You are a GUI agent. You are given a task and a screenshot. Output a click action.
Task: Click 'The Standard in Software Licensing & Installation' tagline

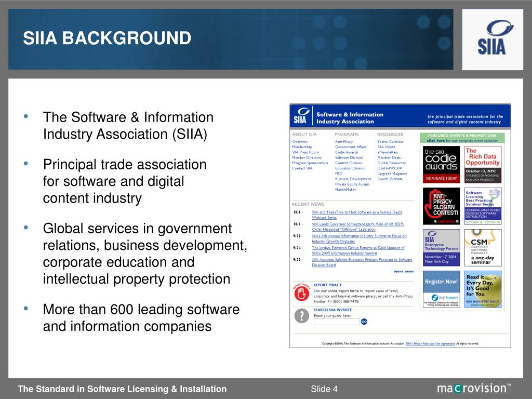(x=122, y=389)
